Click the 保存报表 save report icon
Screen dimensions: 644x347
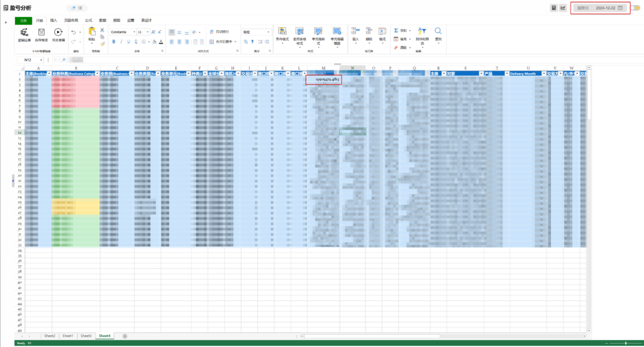click(x=42, y=32)
